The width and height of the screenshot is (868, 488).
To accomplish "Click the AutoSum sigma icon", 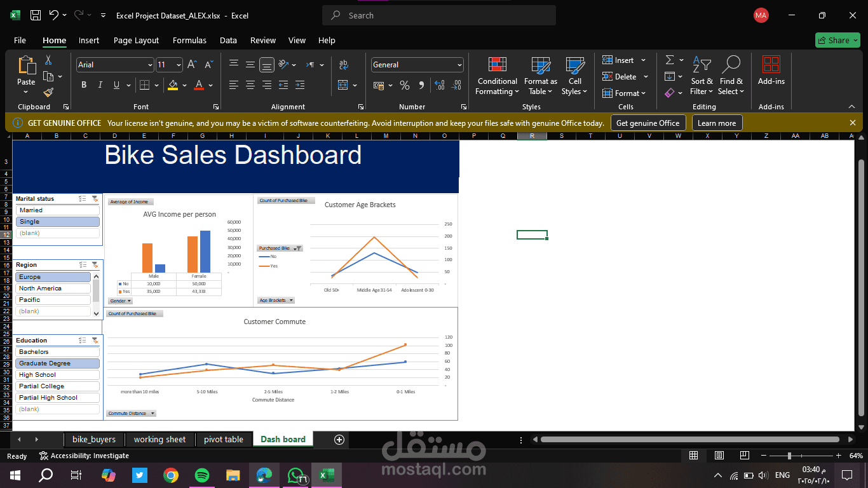I will (x=670, y=60).
